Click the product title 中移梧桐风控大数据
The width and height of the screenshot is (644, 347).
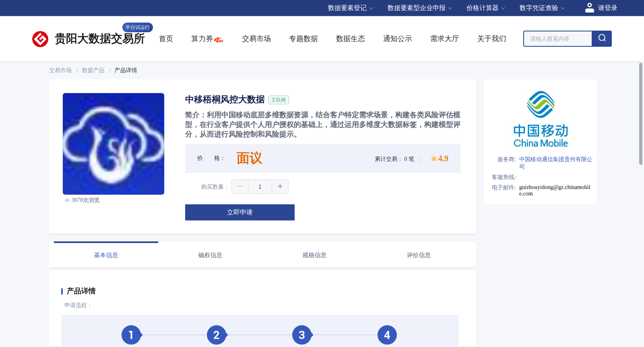225,100
